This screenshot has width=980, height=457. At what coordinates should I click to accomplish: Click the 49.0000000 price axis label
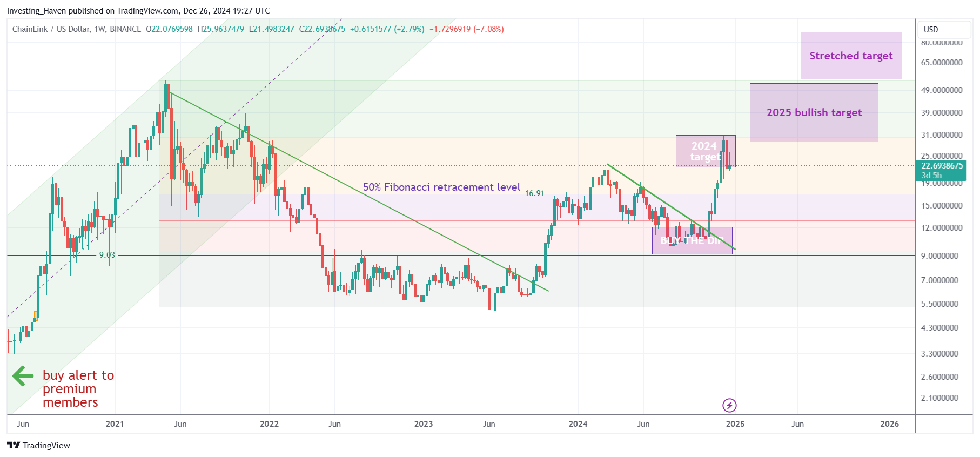pos(942,90)
